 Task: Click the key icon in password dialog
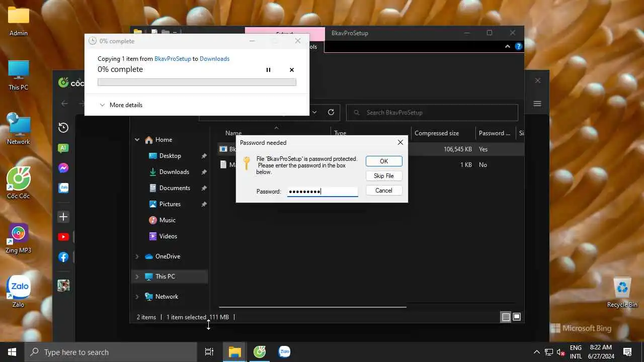(x=247, y=163)
